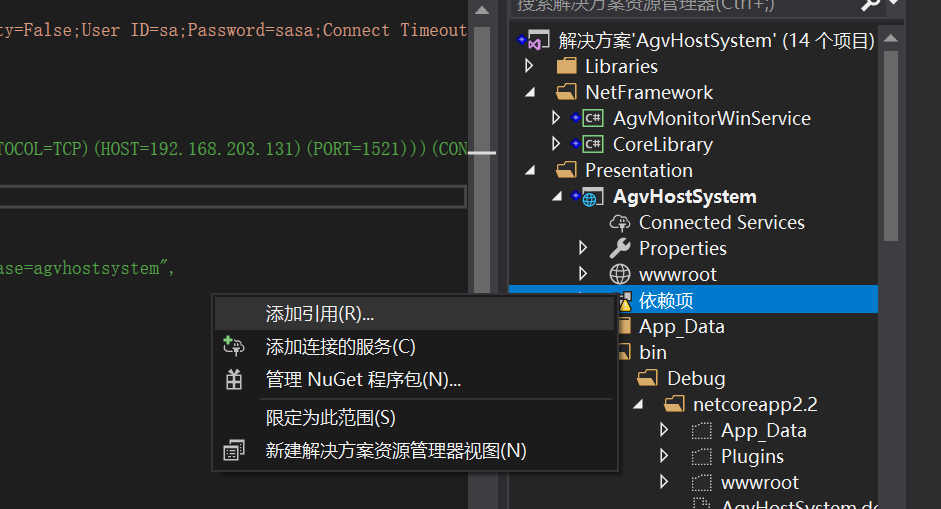The image size is (941, 509).
Task: Select 限定为此范围(S) in the context menu
Action: (414, 418)
